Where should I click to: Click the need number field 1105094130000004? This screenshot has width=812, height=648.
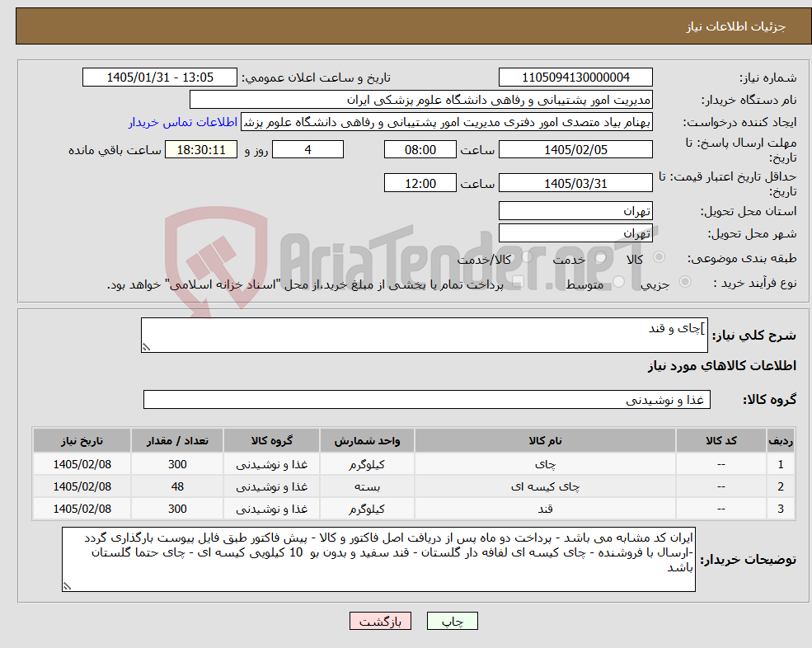point(575,77)
